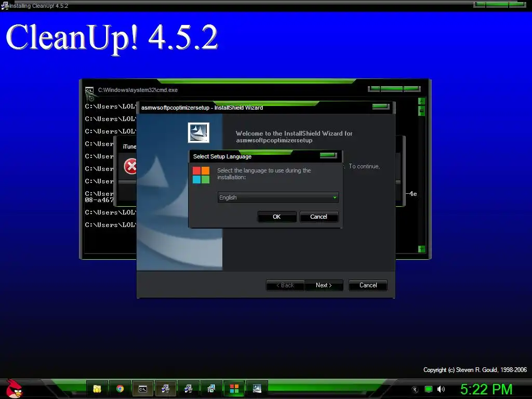This screenshot has height=399, width=532.
Task: Select the first installer icon after cmd in taskbar
Action: tap(166, 389)
